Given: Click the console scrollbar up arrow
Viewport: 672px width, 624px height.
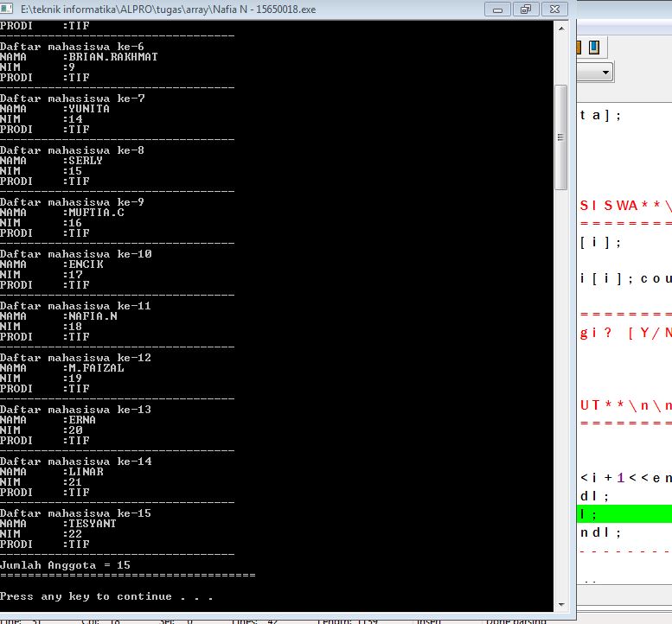Looking at the screenshot, I should [x=561, y=29].
